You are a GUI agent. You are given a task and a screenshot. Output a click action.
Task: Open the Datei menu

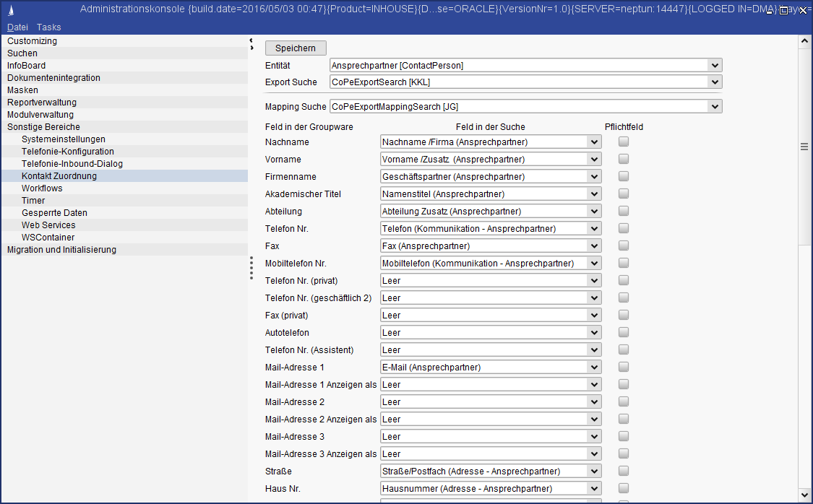(x=17, y=27)
